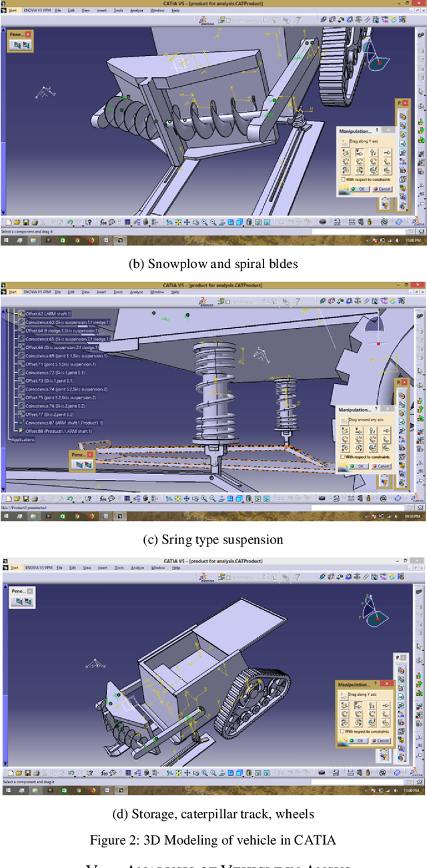
Task: Toggle 'With respect to constraints' in suspension view
Action: [x=342, y=457]
